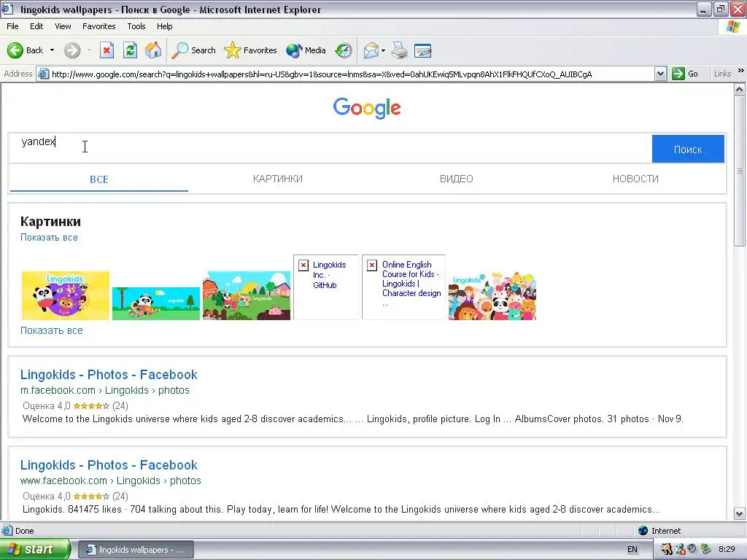Open the m.facebook.com Lingokids Photos result
Image resolution: width=747 pixels, height=560 pixels.
(109, 375)
